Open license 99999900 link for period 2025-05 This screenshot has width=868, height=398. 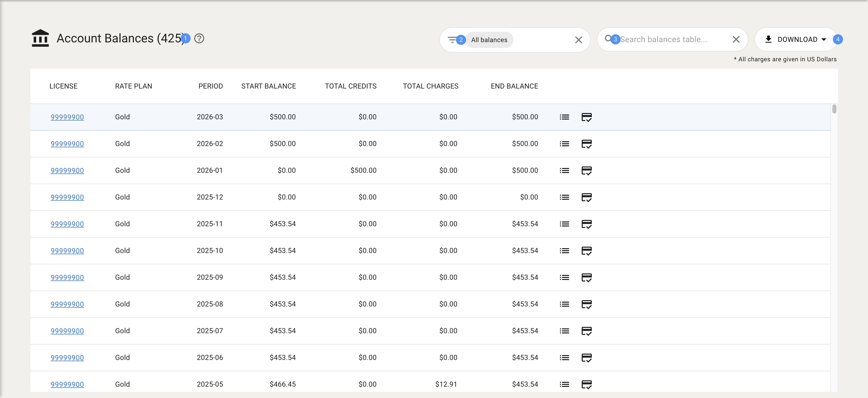tap(67, 385)
